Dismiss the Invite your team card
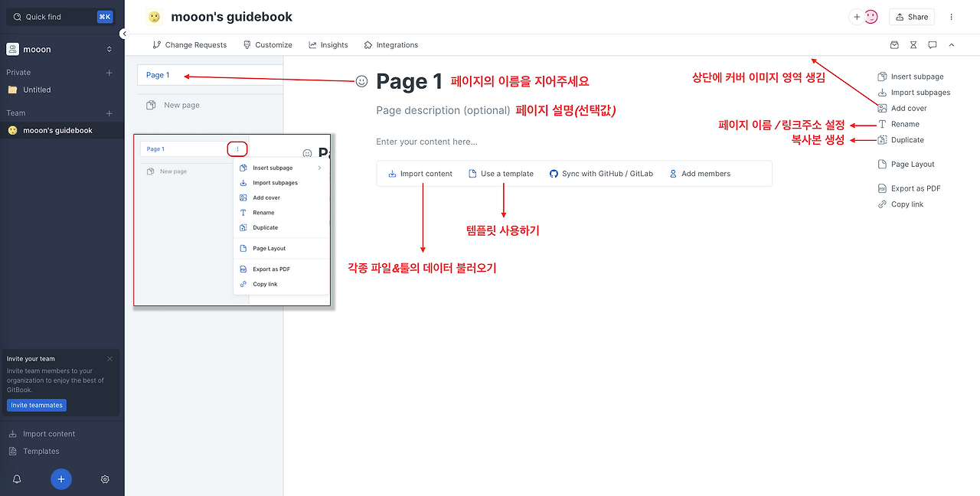The image size is (980, 496). point(109,358)
